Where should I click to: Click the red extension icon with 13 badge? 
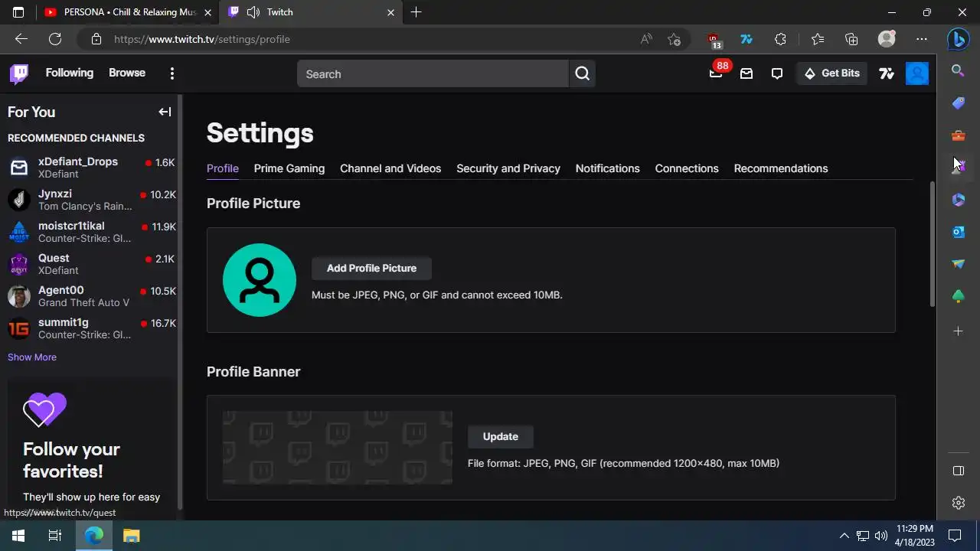point(714,40)
